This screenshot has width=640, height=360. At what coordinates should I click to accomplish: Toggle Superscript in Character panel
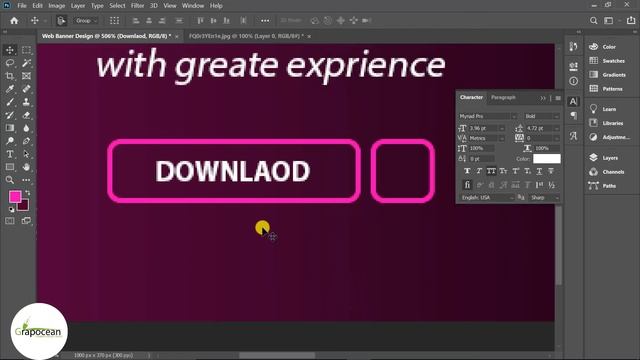click(516, 171)
